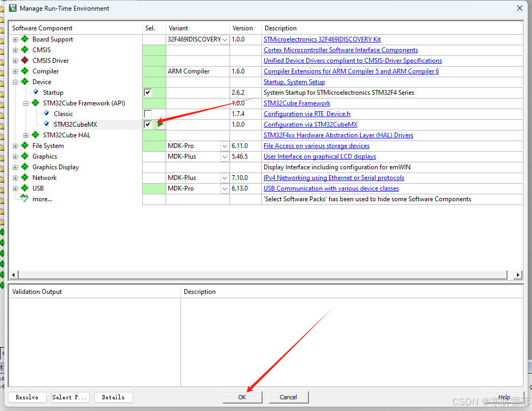Viewport: 532px width, 411px height.
Task: Click the more... filter icon
Action: tap(24, 199)
